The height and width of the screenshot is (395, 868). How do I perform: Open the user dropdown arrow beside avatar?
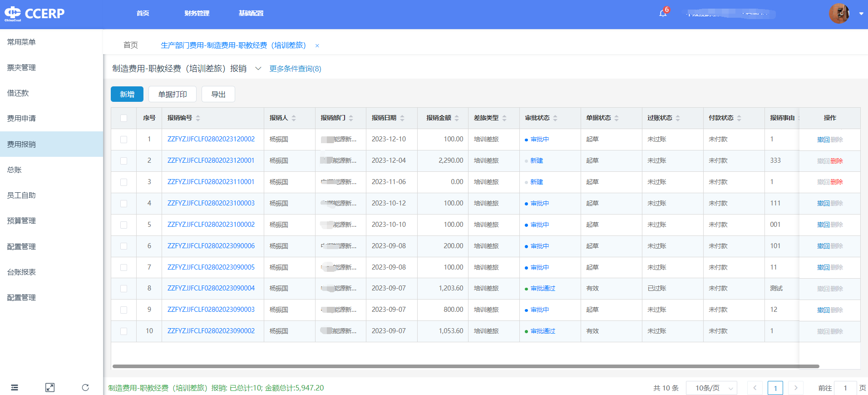pyautogui.click(x=861, y=14)
